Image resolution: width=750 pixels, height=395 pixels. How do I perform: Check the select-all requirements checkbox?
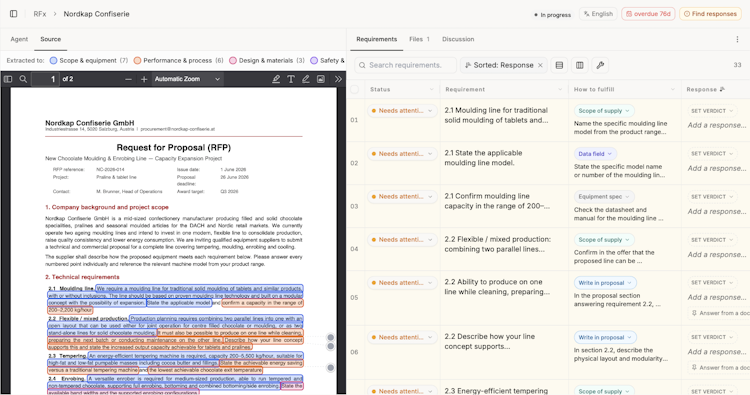click(354, 89)
